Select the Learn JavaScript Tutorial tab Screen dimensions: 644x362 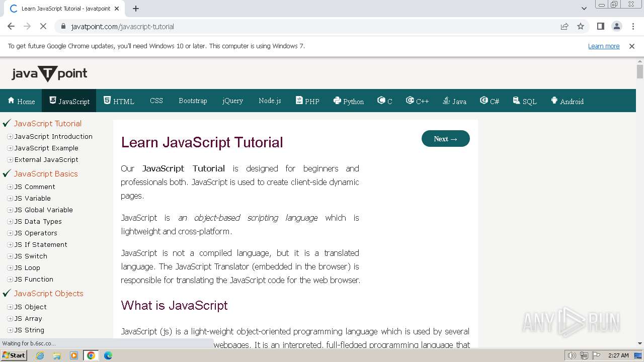[x=64, y=9]
